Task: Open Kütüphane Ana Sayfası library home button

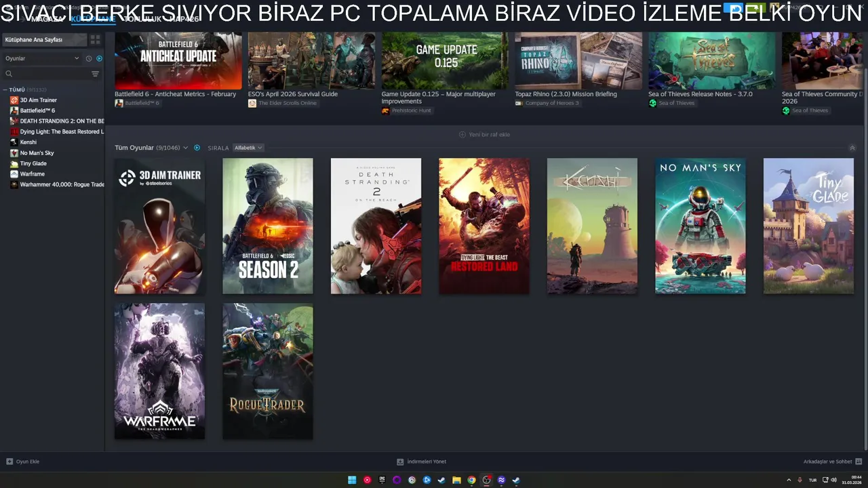Action: pyautogui.click(x=44, y=40)
